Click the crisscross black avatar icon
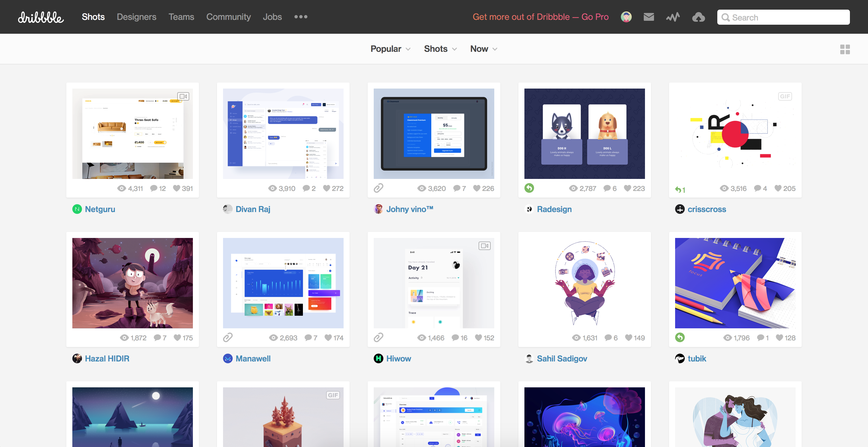Image resolution: width=868 pixels, height=447 pixels. pos(680,209)
